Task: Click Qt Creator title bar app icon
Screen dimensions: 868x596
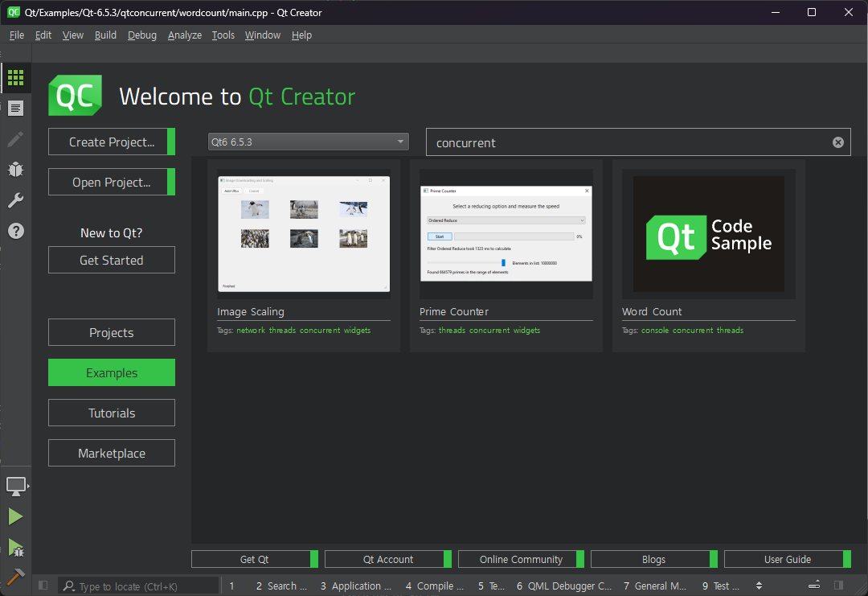Action: click(14, 12)
